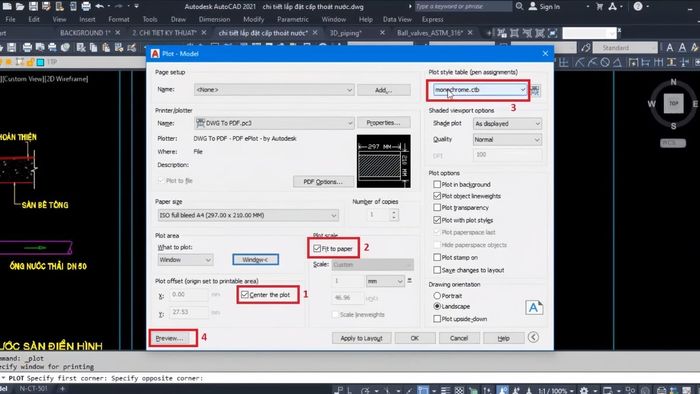Click the Save icon in quick access toolbar
The height and width of the screenshot is (394, 700).
pos(33,6)
